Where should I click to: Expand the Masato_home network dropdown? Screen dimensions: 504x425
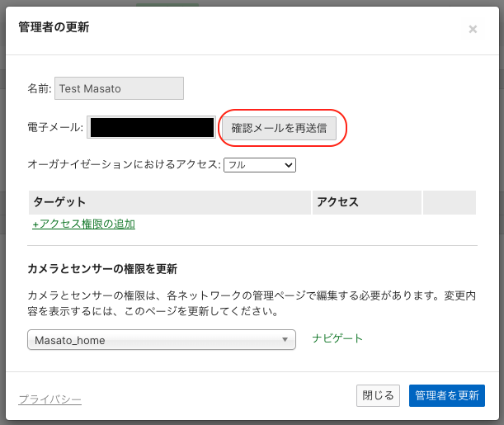pos(161,339)
